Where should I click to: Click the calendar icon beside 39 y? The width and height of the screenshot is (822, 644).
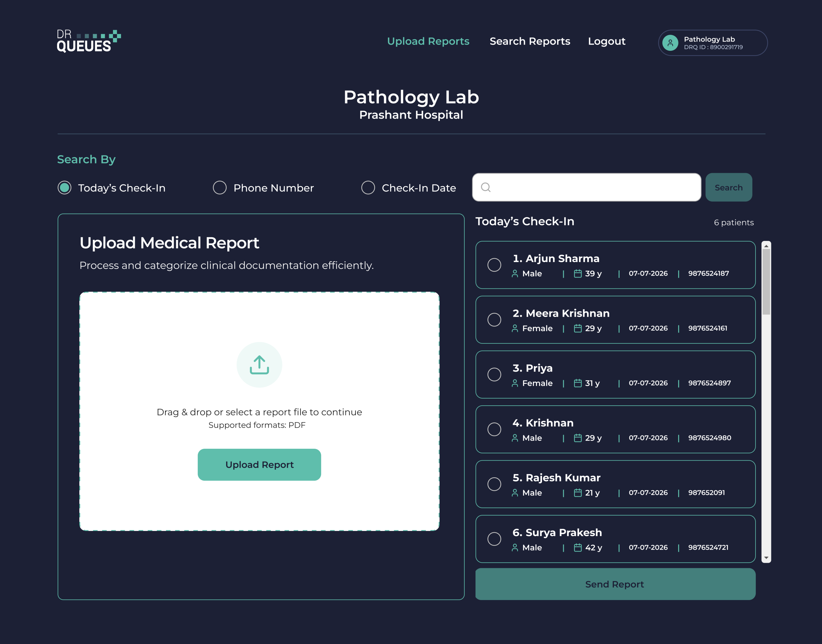pos(578,273)
